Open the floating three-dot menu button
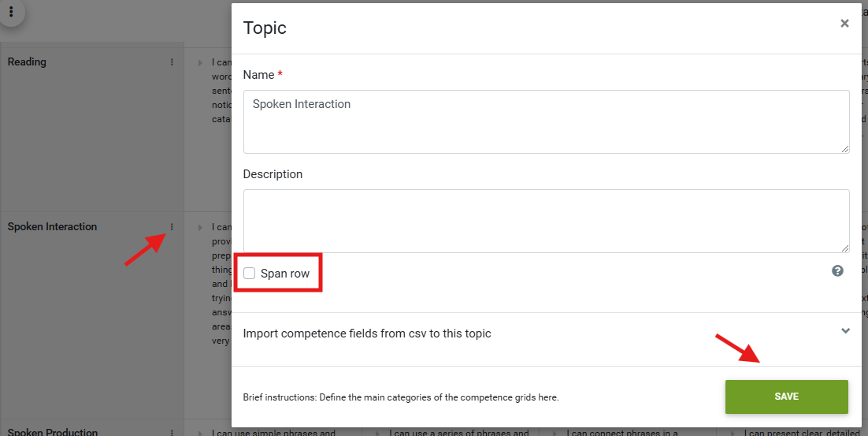Viewport: 868px width, 436px height. point(11,12)
